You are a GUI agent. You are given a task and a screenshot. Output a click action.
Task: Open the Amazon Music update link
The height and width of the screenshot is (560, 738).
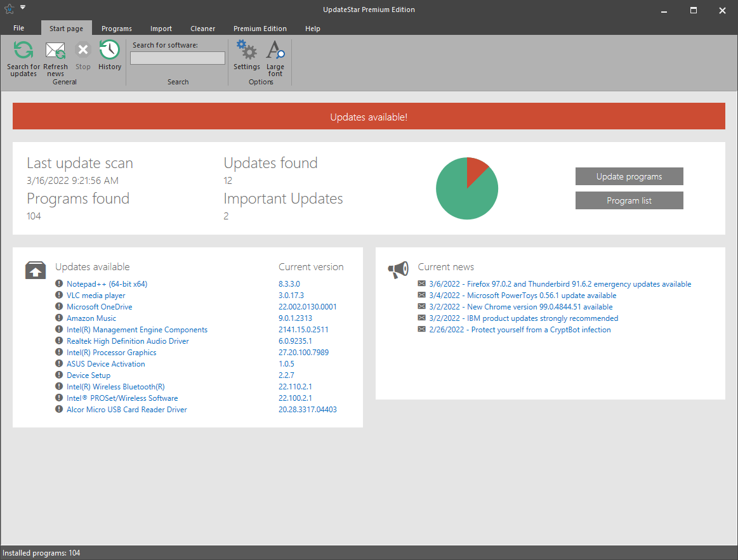coord(91,318)
